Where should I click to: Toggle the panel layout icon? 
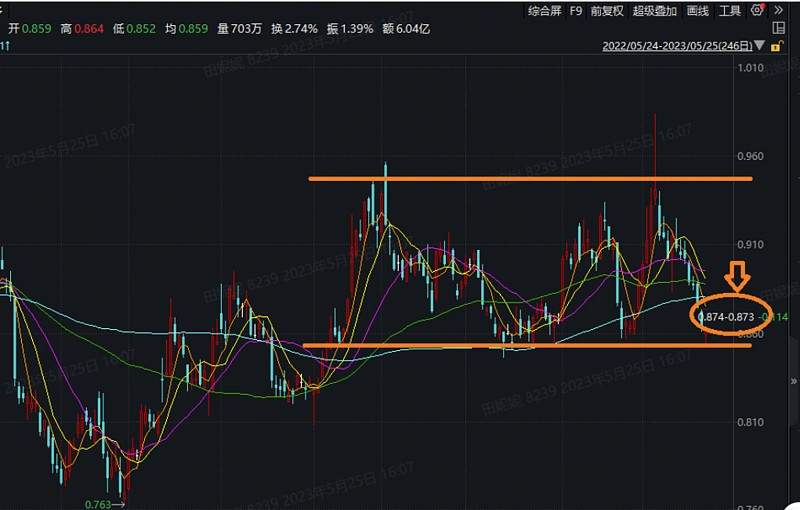click(779, 28)
